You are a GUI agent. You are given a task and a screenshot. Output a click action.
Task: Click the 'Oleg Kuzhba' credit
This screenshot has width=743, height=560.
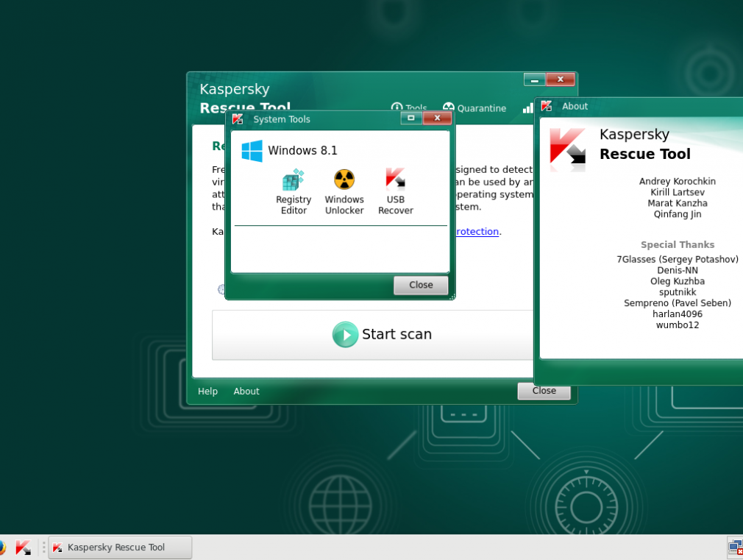point(677,281)
